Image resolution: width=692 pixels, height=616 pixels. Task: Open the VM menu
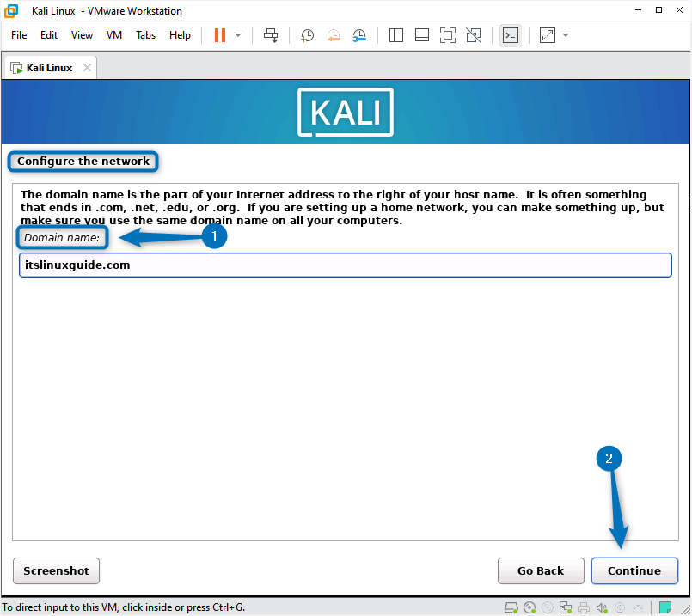click(113, 35)
